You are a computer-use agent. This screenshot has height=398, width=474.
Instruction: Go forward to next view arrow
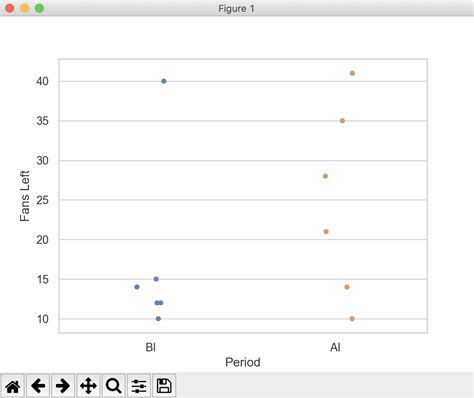tap(63, 386)
